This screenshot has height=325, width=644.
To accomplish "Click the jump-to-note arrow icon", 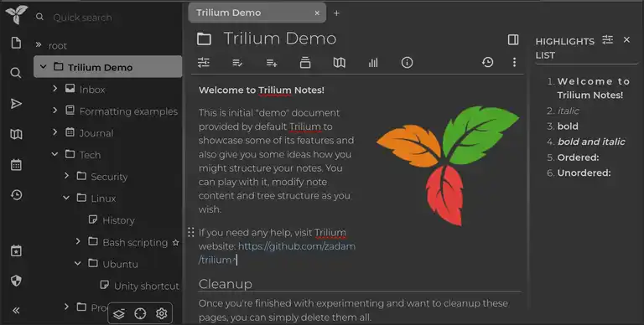I will (16, 103).
